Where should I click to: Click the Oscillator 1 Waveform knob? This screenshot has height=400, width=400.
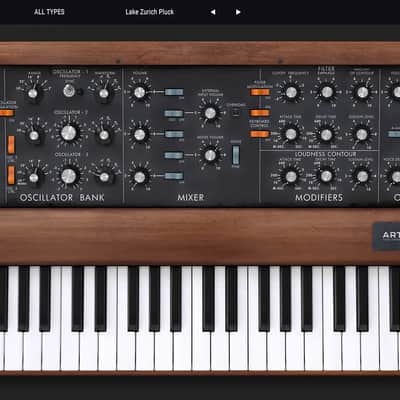(104, 93)
